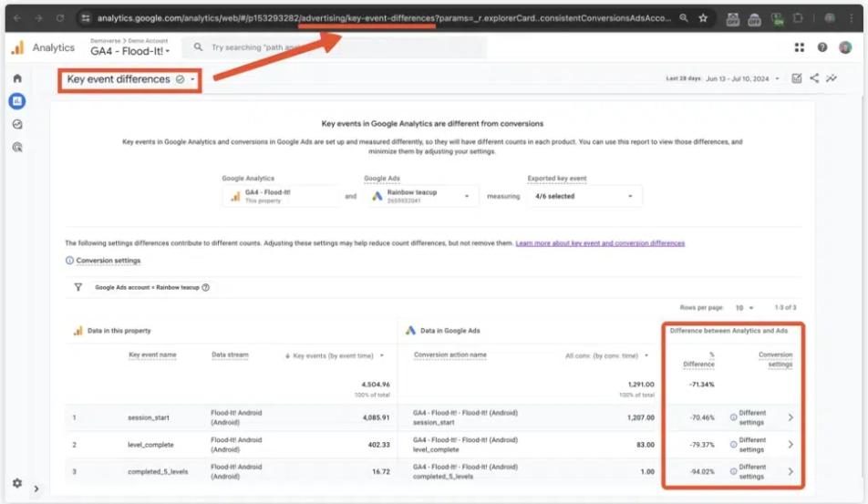
Task: Go to Home in the left sidebar
Action: 17,78
